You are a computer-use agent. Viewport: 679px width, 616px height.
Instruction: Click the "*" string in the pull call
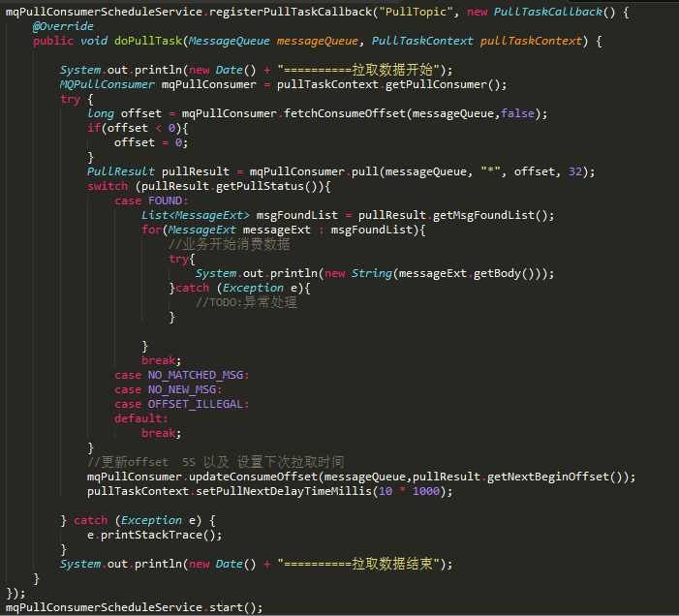(491, 171)
